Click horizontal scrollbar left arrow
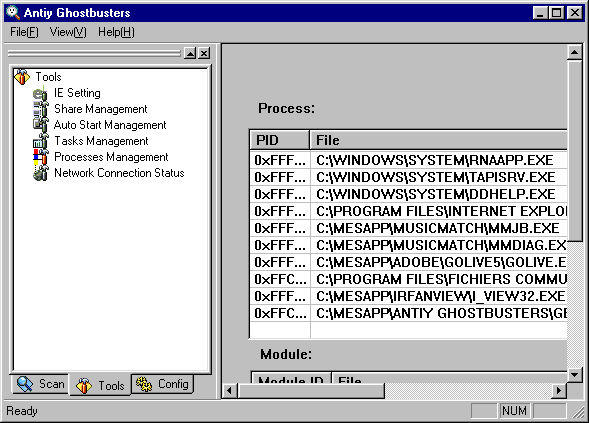The width and height of the screenshot is (589, 423). 230,391
